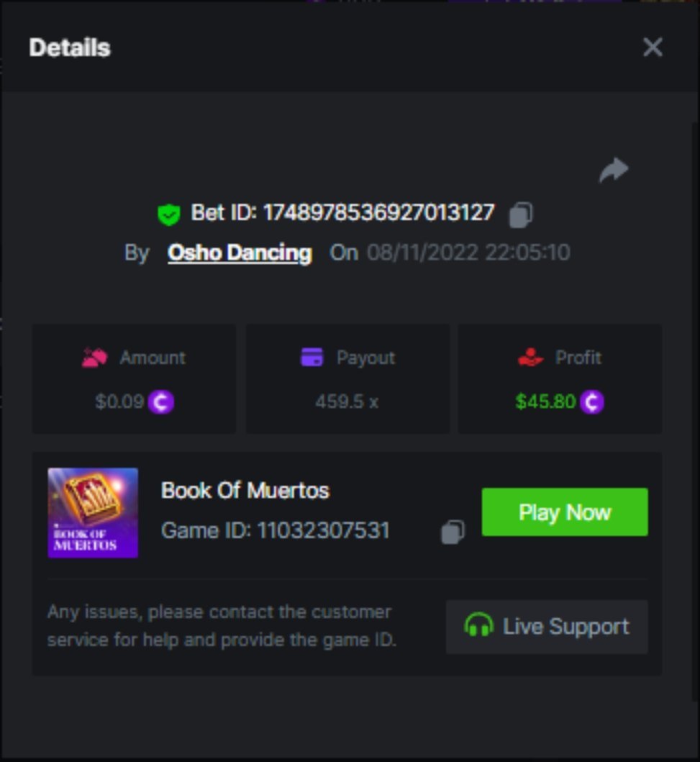The image size is (700, 762).
Task: Click the Play Now button
Action: (565, 512)
